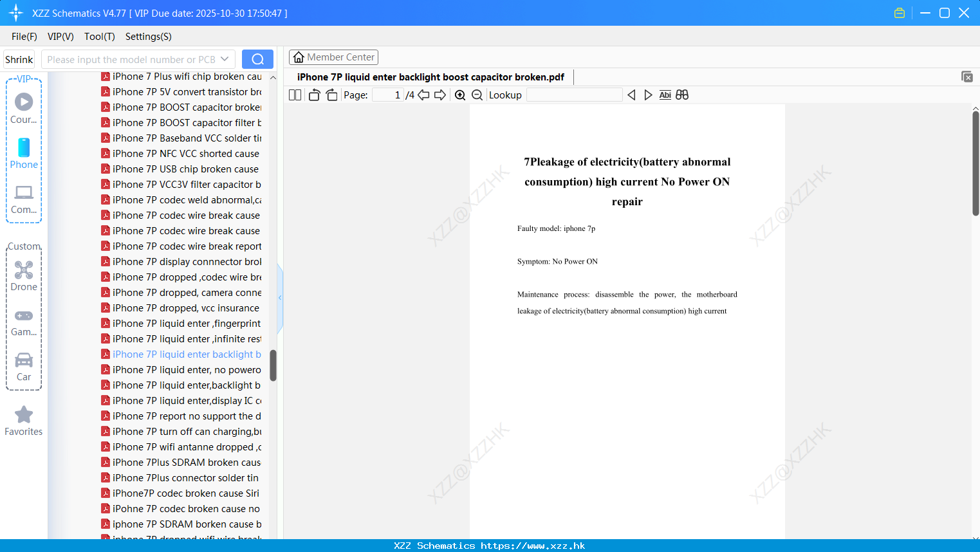Open iPhone 7P display connector broken file

181,262
